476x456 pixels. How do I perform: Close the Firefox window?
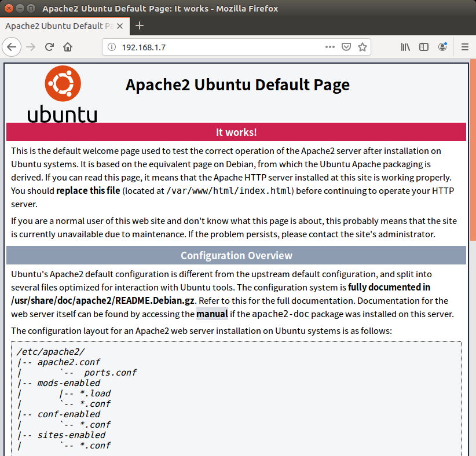(9, 8)
